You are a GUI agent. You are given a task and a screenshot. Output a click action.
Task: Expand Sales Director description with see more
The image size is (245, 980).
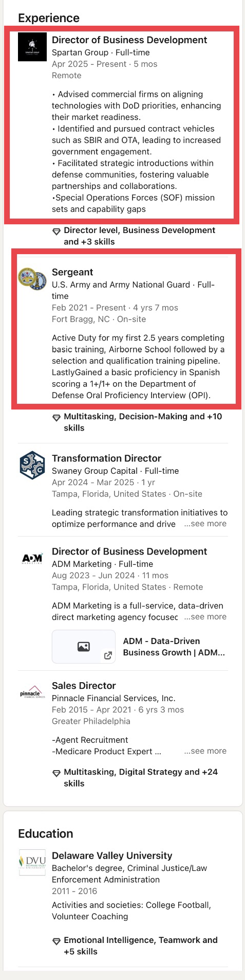point(205,751)
